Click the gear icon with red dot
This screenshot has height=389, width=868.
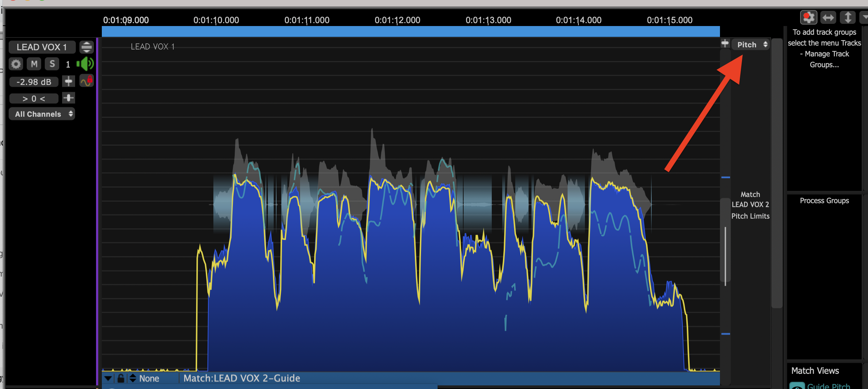(x=808, y=17)
